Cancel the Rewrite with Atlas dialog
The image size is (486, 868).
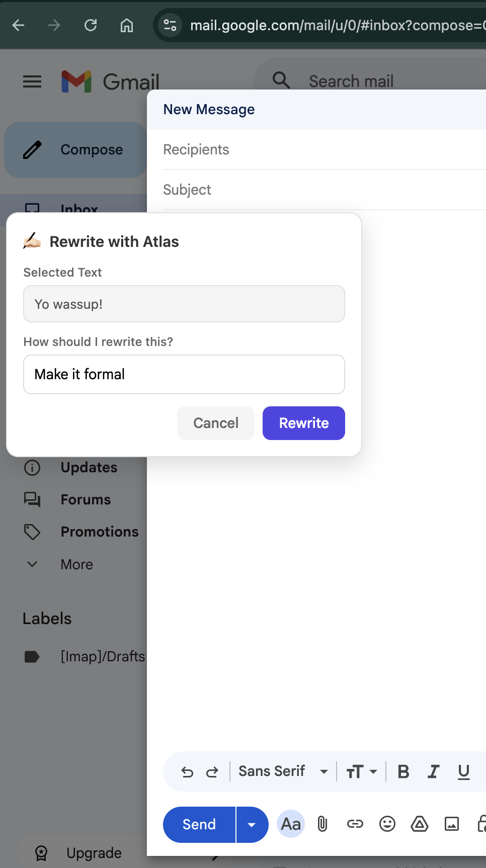(x=216, y=423)
